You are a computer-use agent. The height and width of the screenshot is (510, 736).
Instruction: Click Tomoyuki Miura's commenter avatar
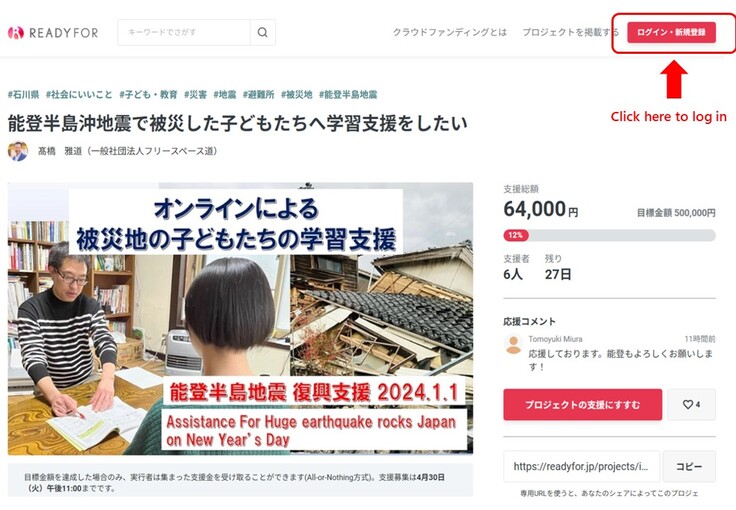pyautogui.click(x=514, y=344)
